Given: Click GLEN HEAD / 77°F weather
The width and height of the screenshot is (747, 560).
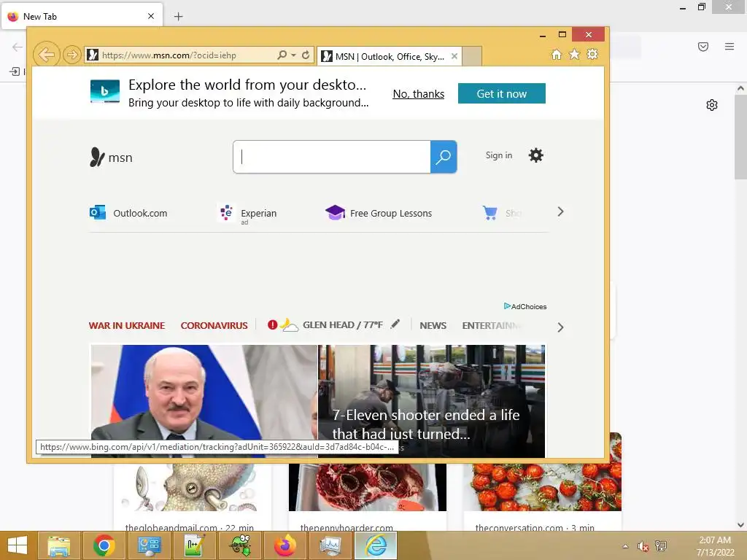Looking at the screenshot, I should pos(343,324).
